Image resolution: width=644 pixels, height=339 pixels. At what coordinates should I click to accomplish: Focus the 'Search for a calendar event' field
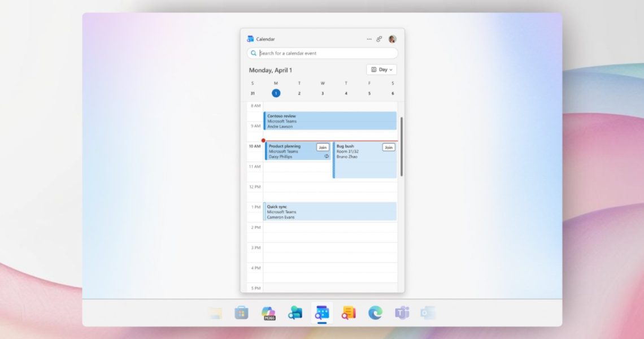(323, 53)
